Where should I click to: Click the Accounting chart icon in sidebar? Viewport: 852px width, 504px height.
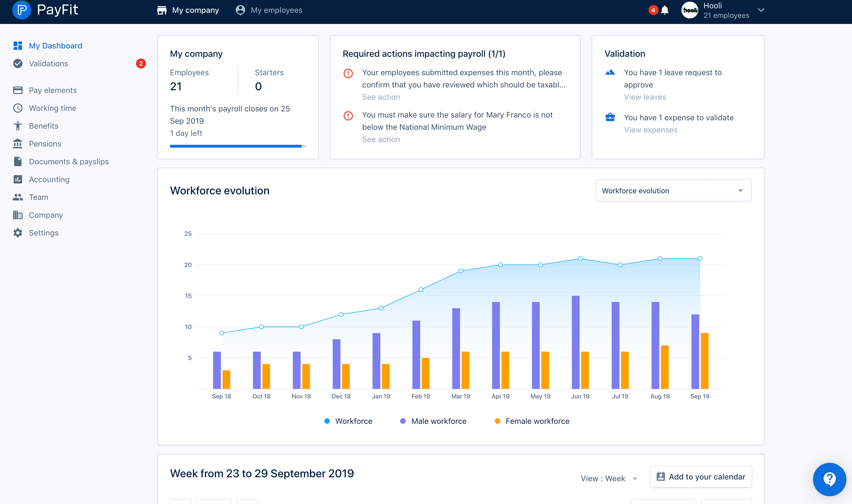tap(18, 179)
